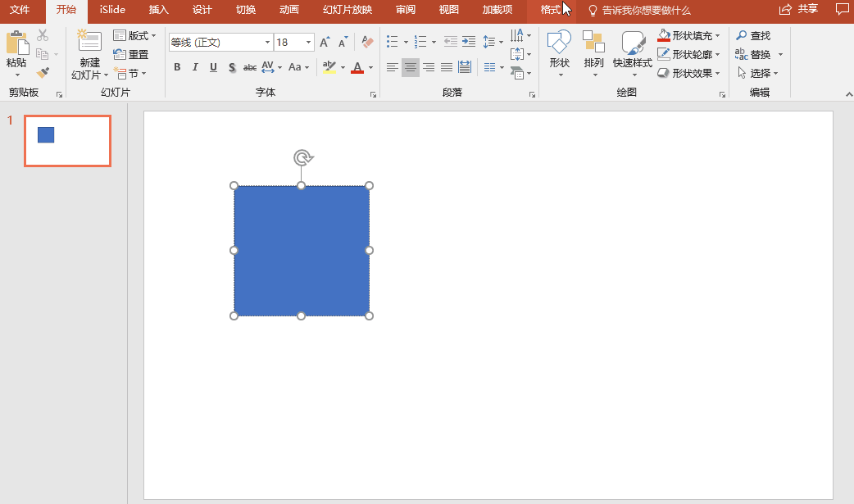Click the increase indent icon
This screenshot has height=504, width=854.
coord(469,42)
